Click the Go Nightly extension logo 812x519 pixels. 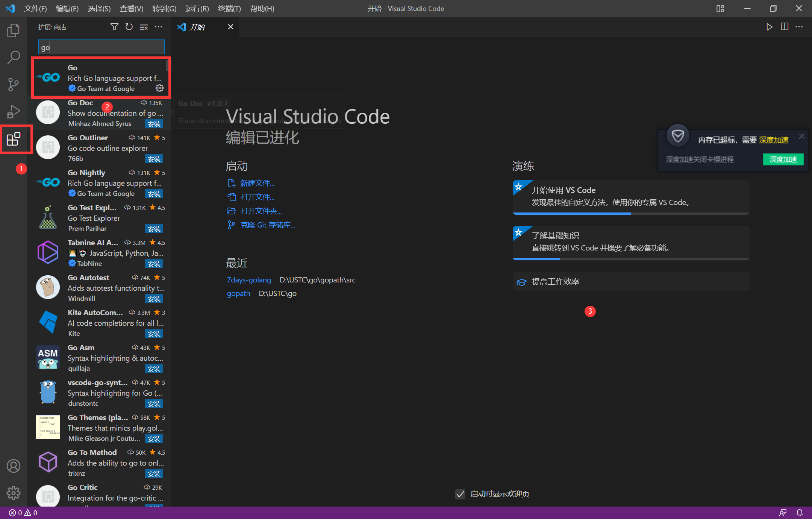click(48, 182)
